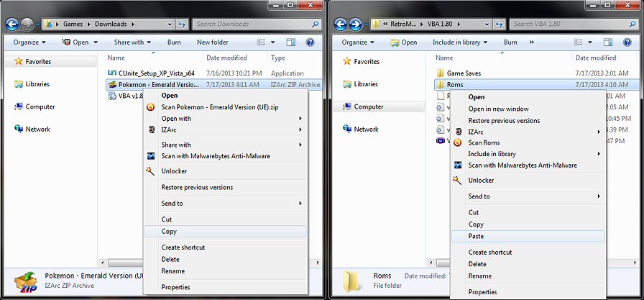Click Search VBA 1.80 field

click(x=574, y=24)
